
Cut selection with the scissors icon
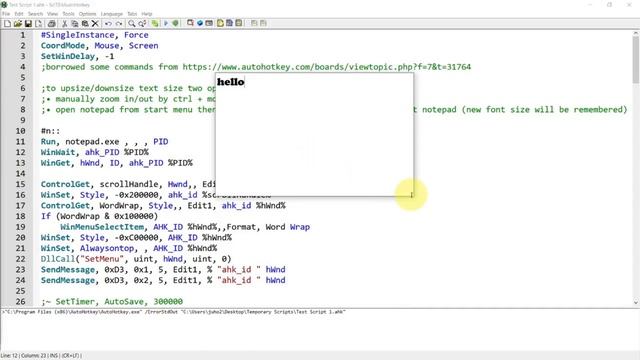pos(64,24)
